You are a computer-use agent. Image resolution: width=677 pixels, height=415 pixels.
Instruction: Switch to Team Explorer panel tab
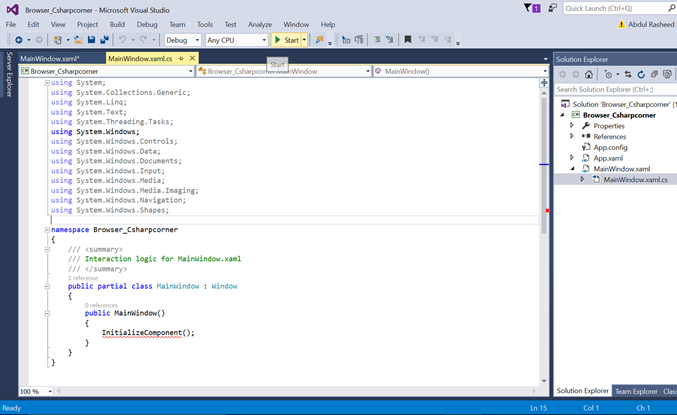(636, 391)
